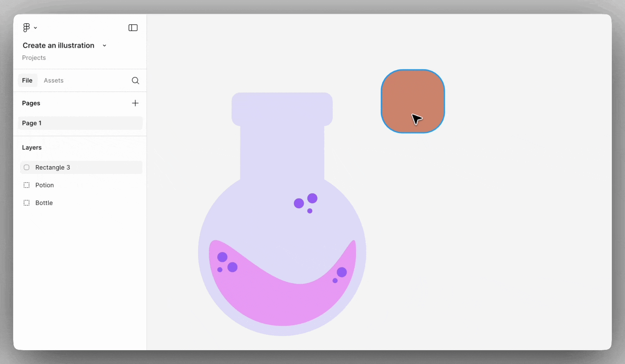Click the bottle's top cap rim
This screenshot has width=625, height=364.
click(x=282, y=109)
